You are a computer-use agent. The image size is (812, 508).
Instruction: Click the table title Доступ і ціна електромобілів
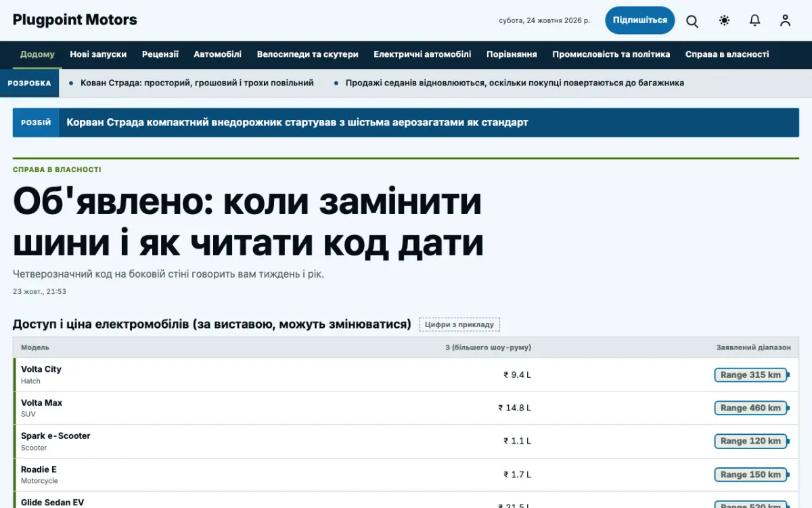(212, 324)
